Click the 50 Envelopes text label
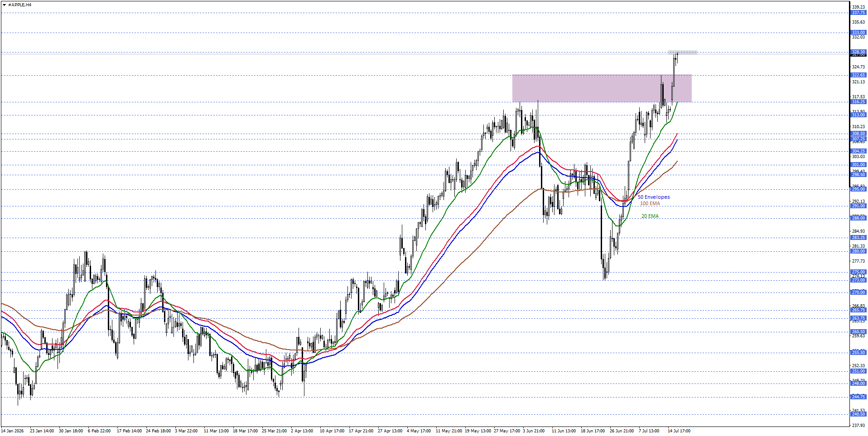 [x=654, y=197]
